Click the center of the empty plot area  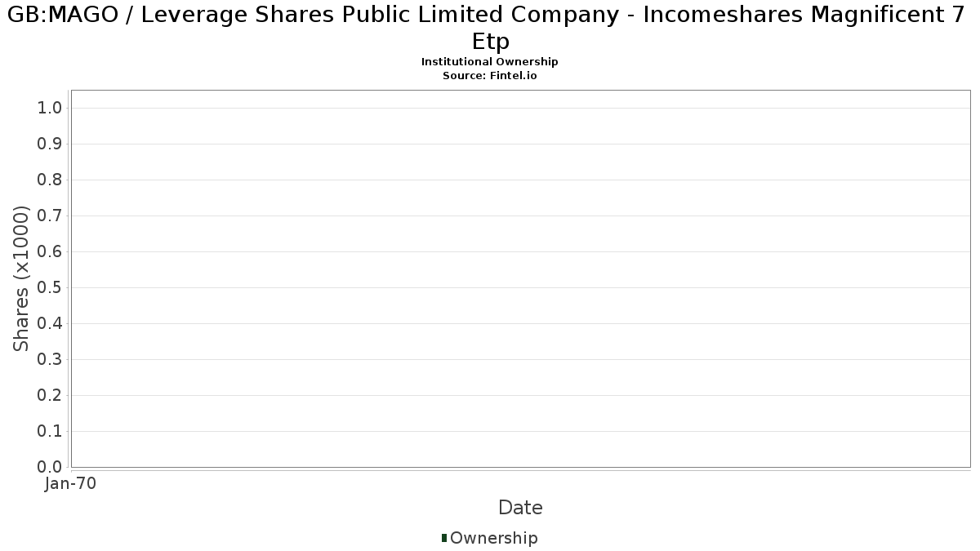(x=520, y=278)
